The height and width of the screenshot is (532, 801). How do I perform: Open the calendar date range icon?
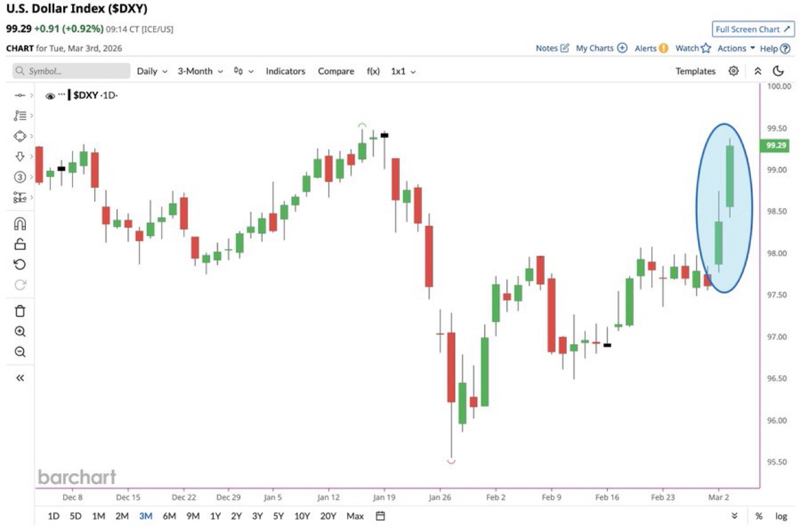(380, 516)
